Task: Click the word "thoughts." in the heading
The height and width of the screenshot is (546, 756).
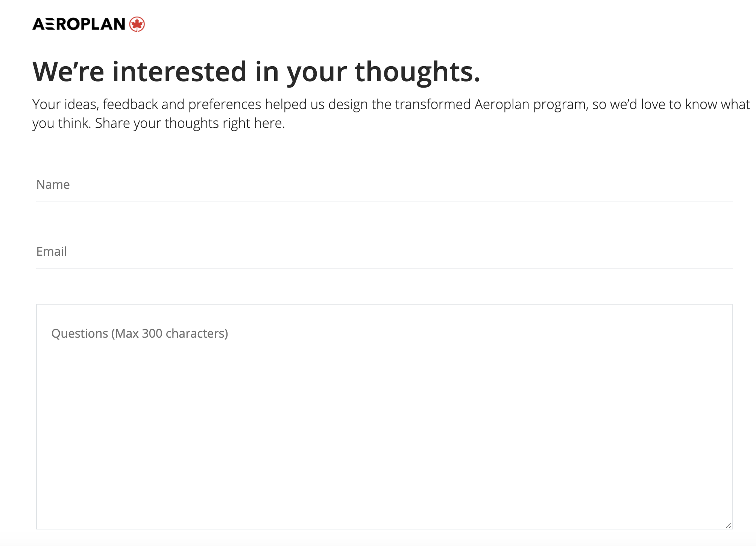Action: [x=417, y=72]
